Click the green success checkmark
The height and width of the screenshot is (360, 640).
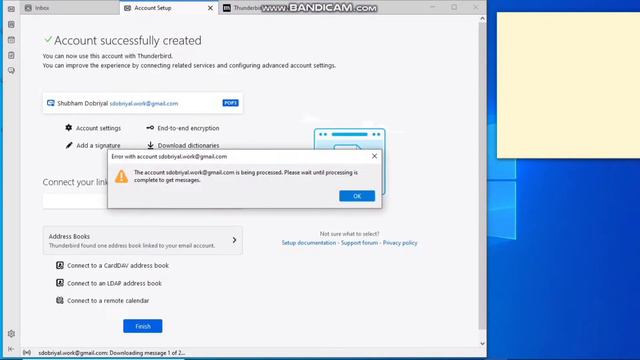[48, 40]
